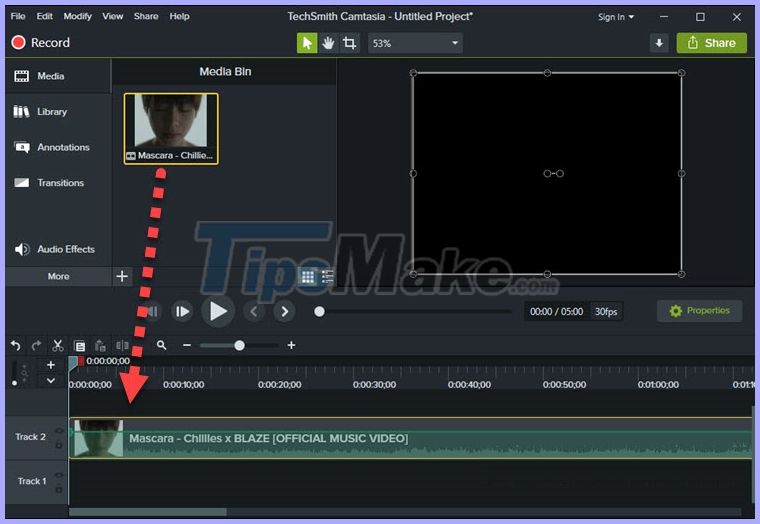Viewport: 760px width, 524px height.
Task: Open the Help menu
Action: click(179, 16)
